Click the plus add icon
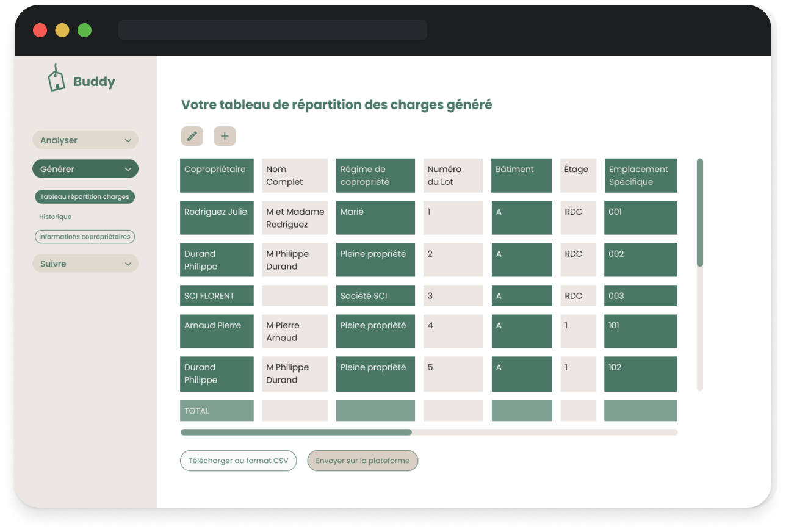This screenshot has width=786, height=532. 225,136
